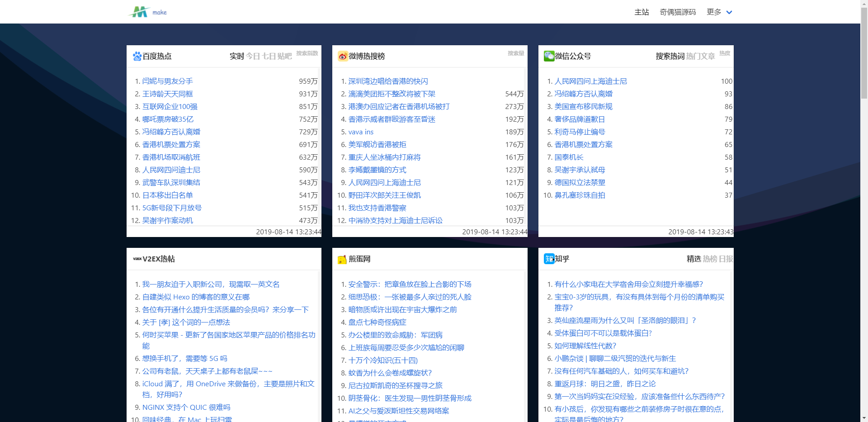Image resolution: width=868 pixels, height=422 pixels.
Task: Select the WeChat 搜索热词 tab
Action: pyautogui.click(x=670, y=56)
